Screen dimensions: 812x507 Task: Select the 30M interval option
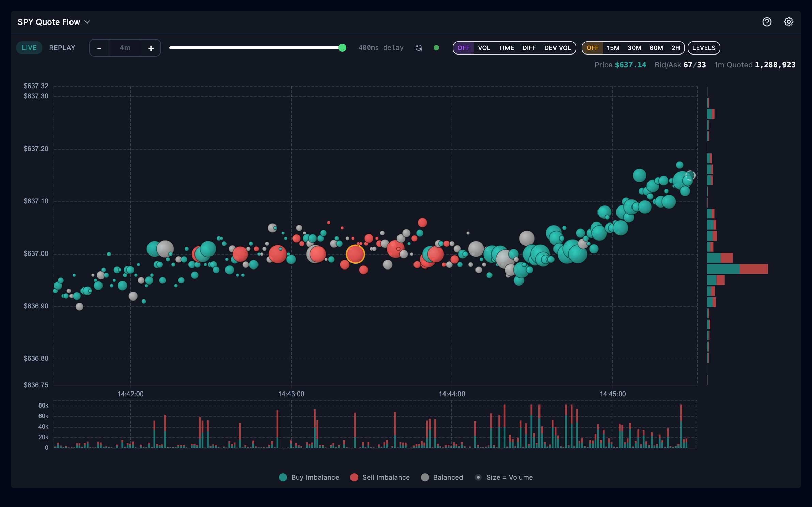coord(634,48)
